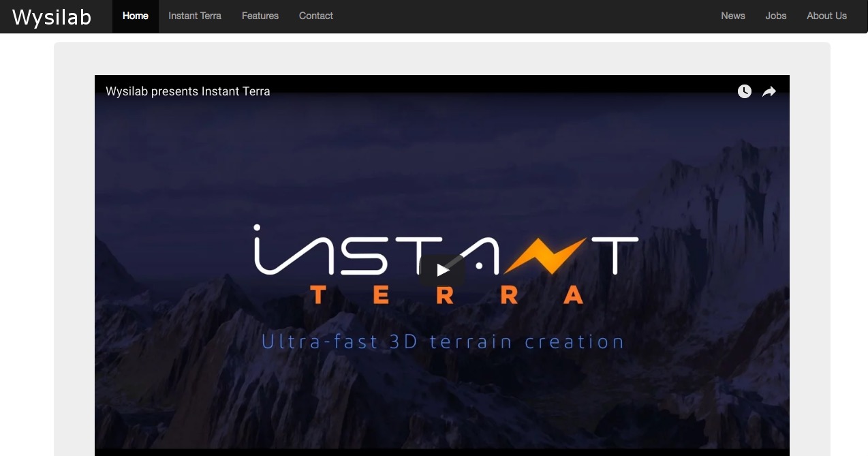Open the About Us link
The width and height of the screenshot is (868, 456).
[x=827, y=16]
